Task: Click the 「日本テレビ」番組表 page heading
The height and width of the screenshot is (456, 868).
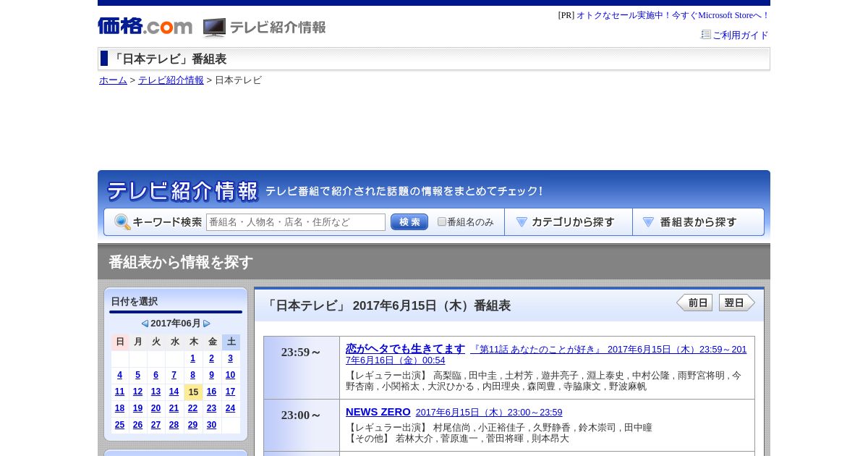Action: tap(168, 59)
